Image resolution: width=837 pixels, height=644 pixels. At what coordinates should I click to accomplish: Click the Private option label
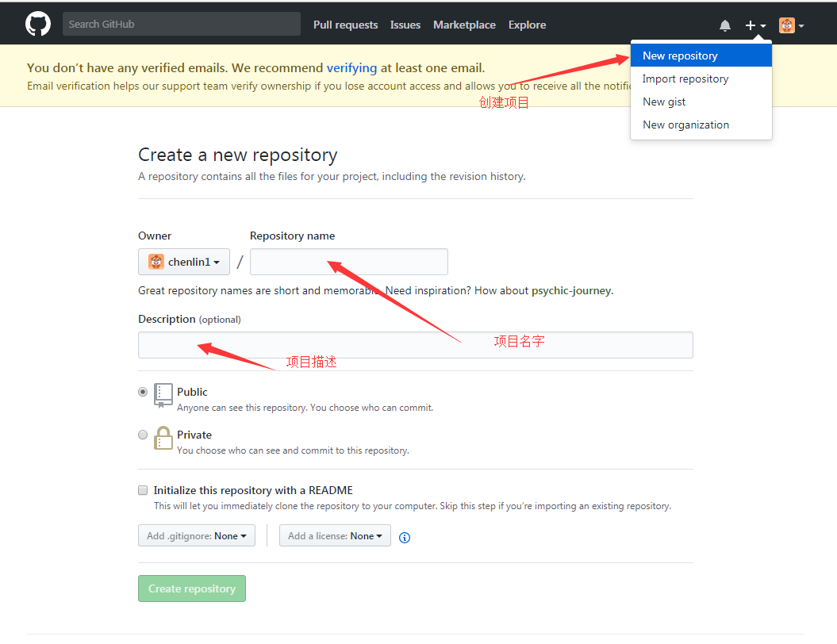pos(194,435)
